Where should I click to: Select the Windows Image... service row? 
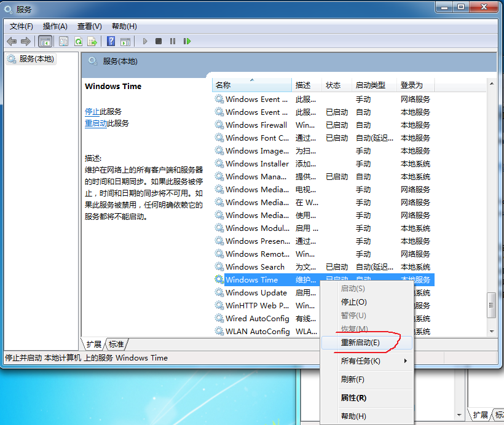click(x=323, y=150)
